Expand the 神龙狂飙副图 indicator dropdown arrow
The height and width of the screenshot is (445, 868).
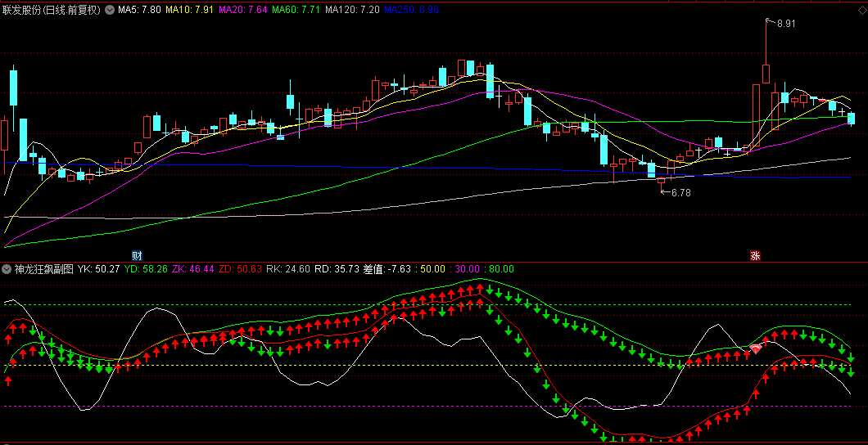(7, 269)
